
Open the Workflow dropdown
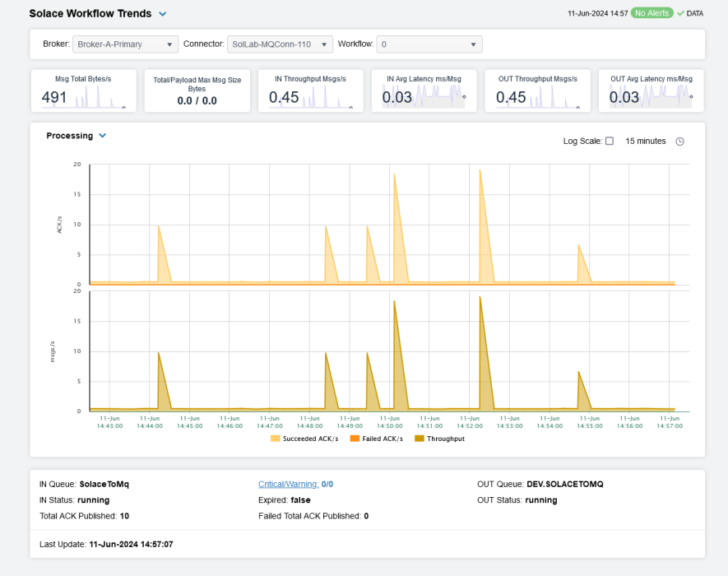(429, 44)
